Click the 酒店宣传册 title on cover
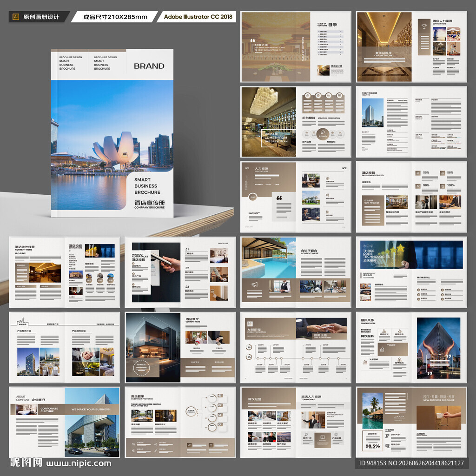This screenshot has width=476, height=476. [150, 203]
